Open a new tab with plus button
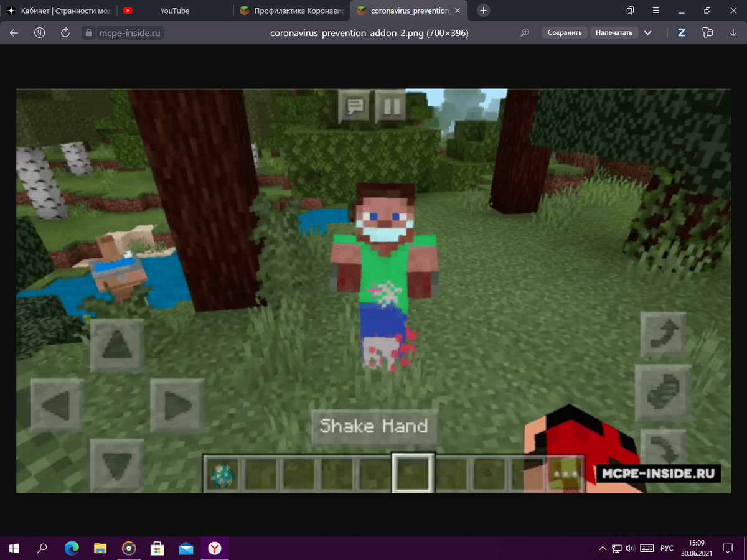This screenshot has height=560, width=747. [x=484, y=11]
